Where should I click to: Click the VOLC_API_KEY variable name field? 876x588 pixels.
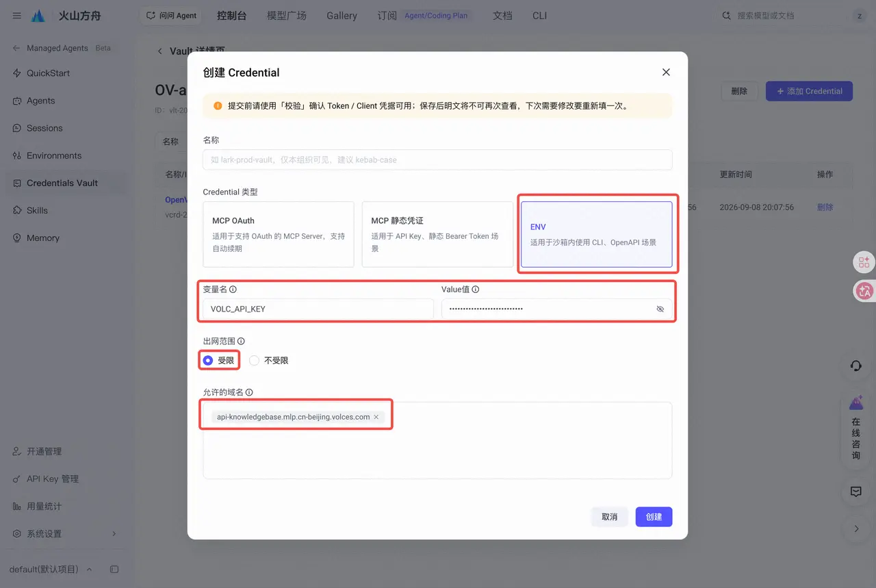click(318, 309)
